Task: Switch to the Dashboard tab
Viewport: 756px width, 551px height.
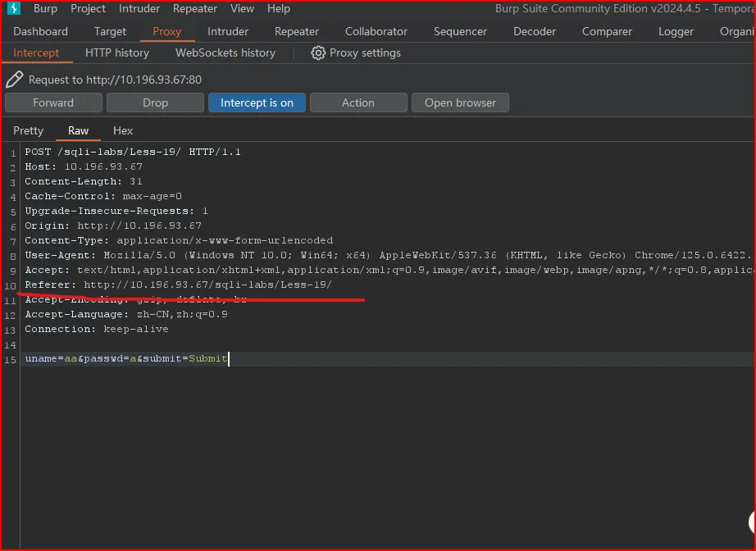Action: [x=40, y=31]
